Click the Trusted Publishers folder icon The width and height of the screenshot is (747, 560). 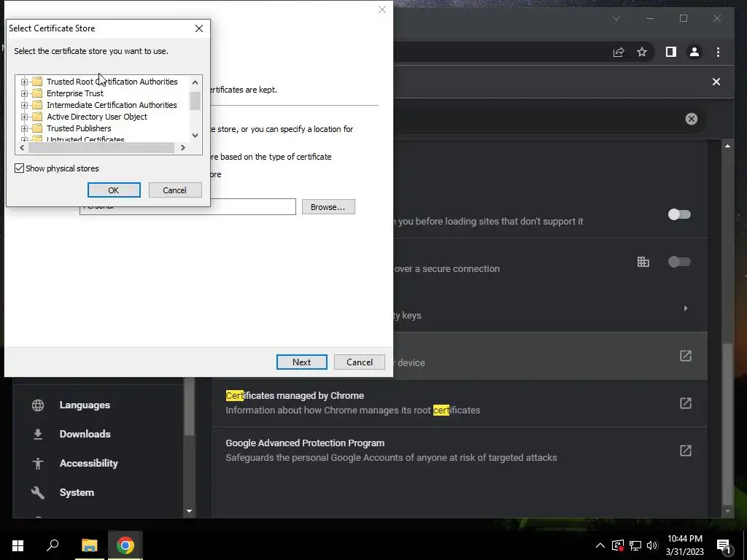pyautogui.click(x=37, y=128)
